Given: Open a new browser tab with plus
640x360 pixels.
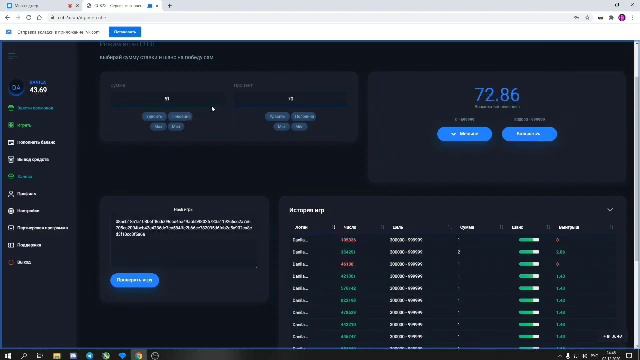Looking at the screenshot, I should 169,6.
